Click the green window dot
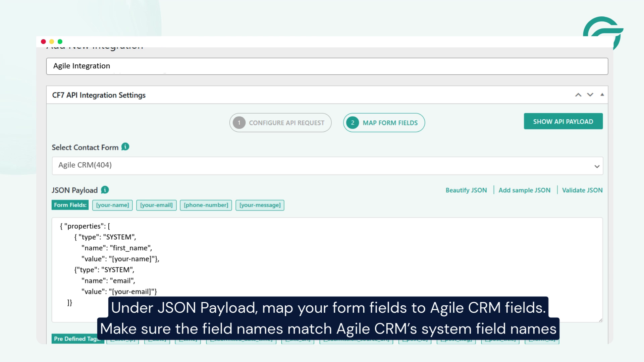 [59, 41]
